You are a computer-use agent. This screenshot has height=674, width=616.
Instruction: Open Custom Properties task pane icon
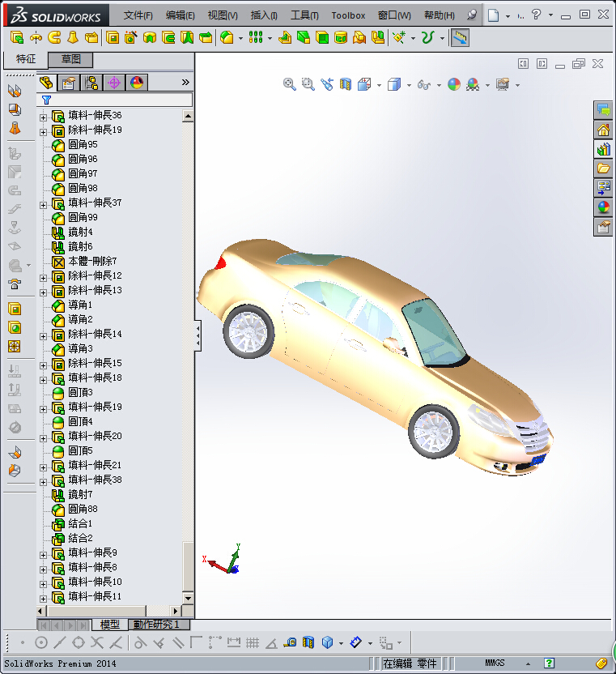click(x=603, y=226)
